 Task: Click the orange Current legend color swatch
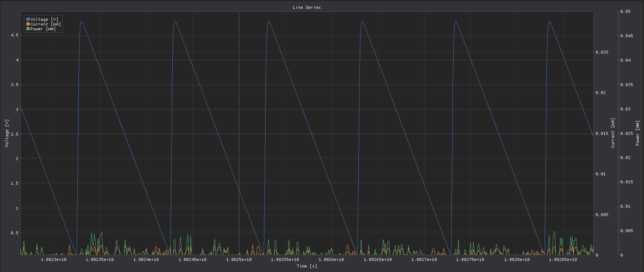28,24
